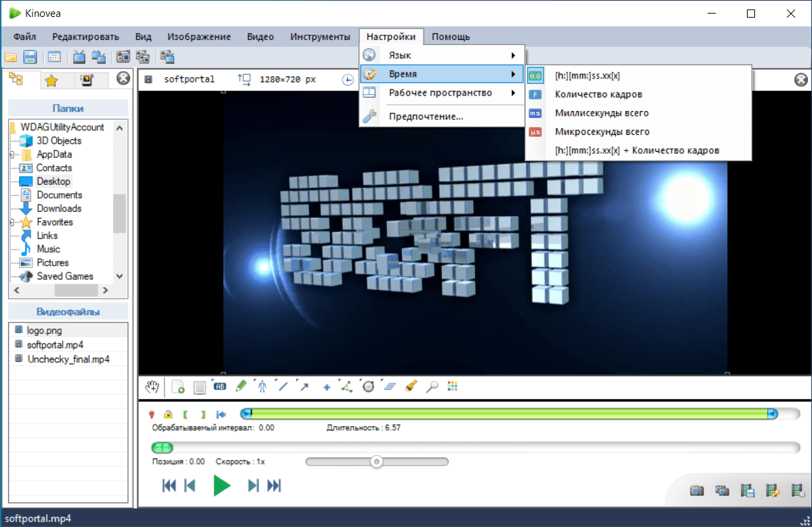Choose the [h:][mm:]ss.xx[x] + Количество кадров format
Viewport: 812px width, 527px height.
638,150
